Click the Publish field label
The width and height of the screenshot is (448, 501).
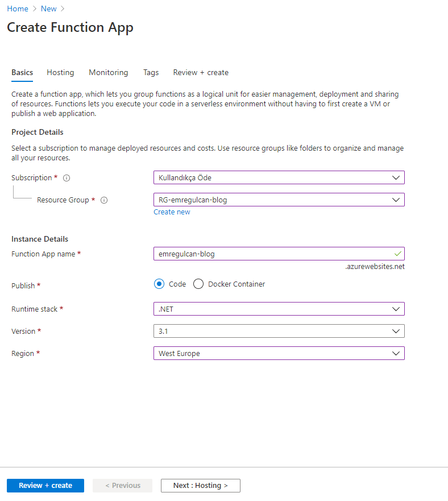23,285
